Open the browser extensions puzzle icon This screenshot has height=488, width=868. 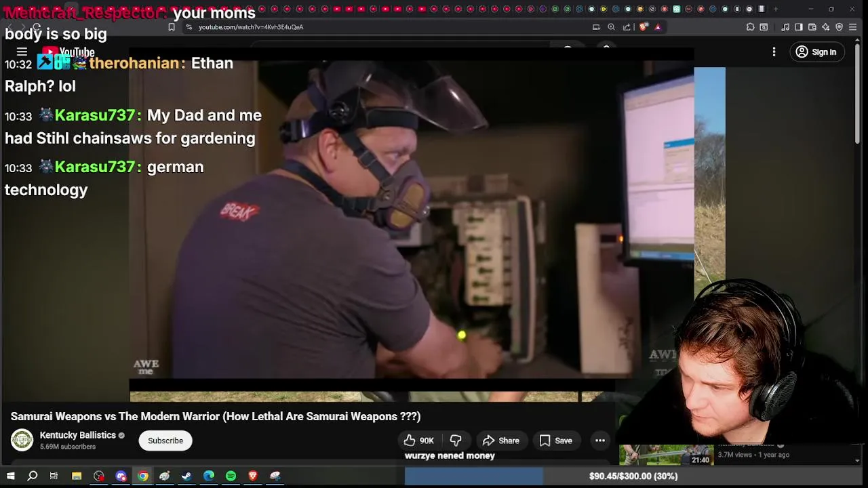(x=750, y=27)
